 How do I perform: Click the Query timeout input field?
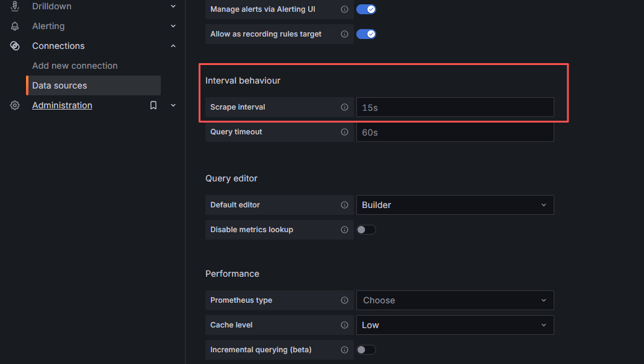pyautogui.click(x=455, y=132)
